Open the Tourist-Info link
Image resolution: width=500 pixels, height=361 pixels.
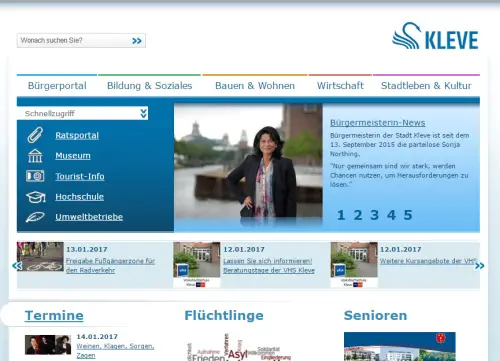80,176
